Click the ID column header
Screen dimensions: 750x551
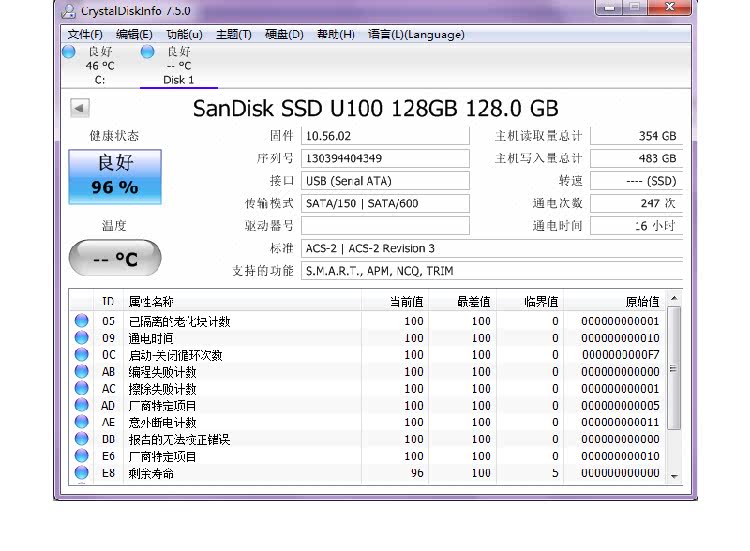(108, 301)
